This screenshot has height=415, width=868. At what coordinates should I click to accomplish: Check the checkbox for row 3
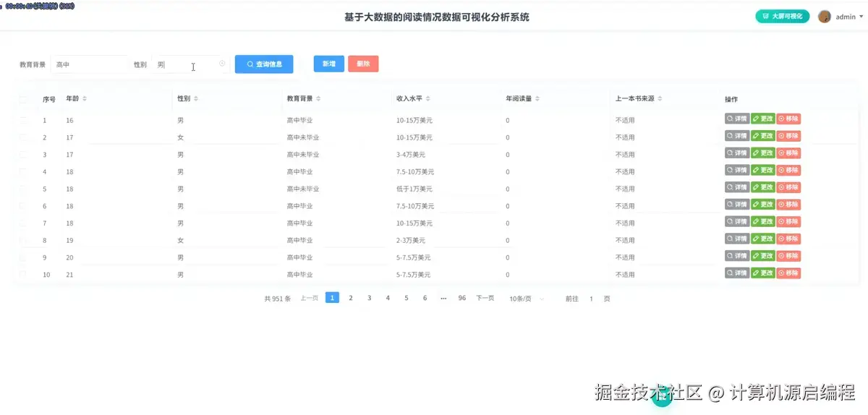(23, 155)
